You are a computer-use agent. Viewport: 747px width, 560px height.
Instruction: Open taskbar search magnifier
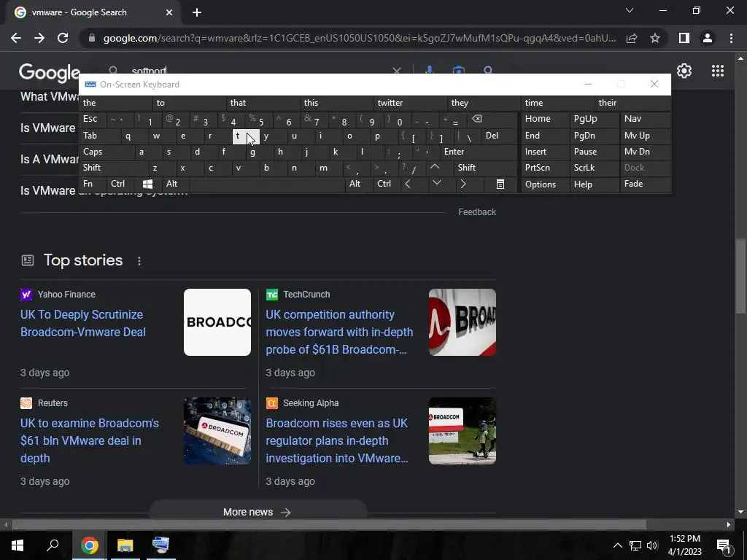pyautogui.click(x=53, y=545)
